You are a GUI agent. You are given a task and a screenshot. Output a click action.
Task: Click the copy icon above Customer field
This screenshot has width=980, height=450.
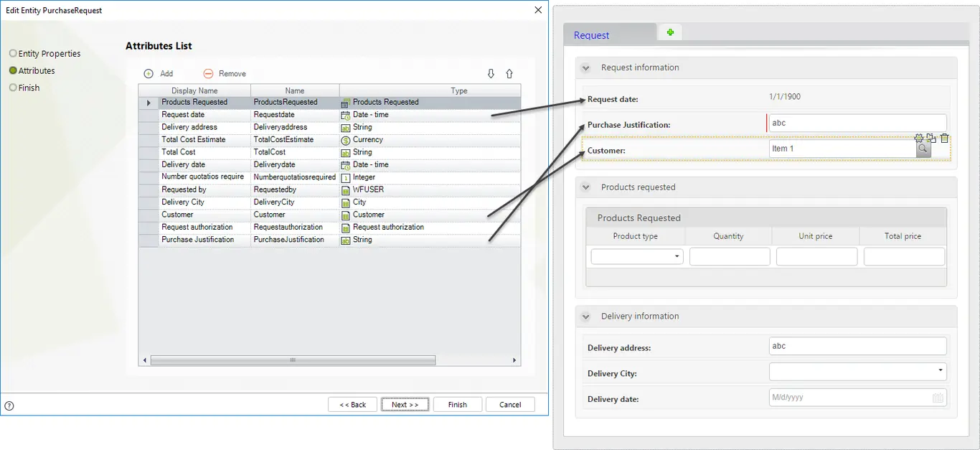pos(931,139)
